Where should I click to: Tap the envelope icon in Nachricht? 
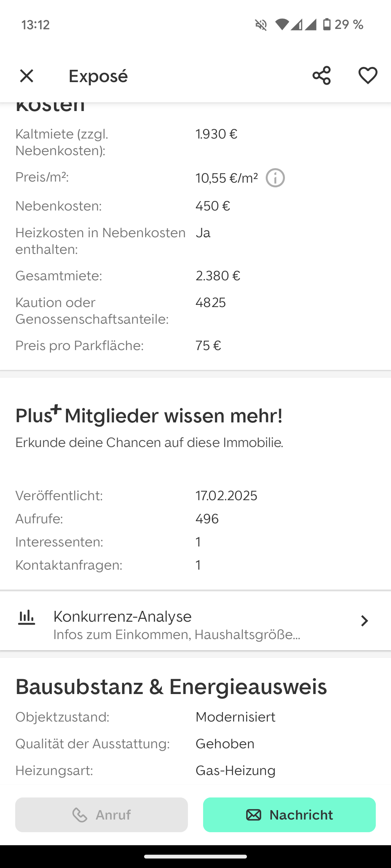point(254,815)
